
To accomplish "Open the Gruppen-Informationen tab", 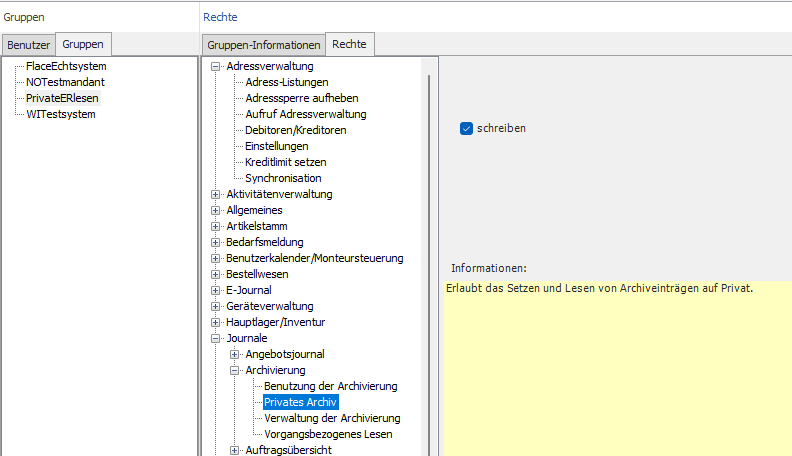I will point(264,45).
